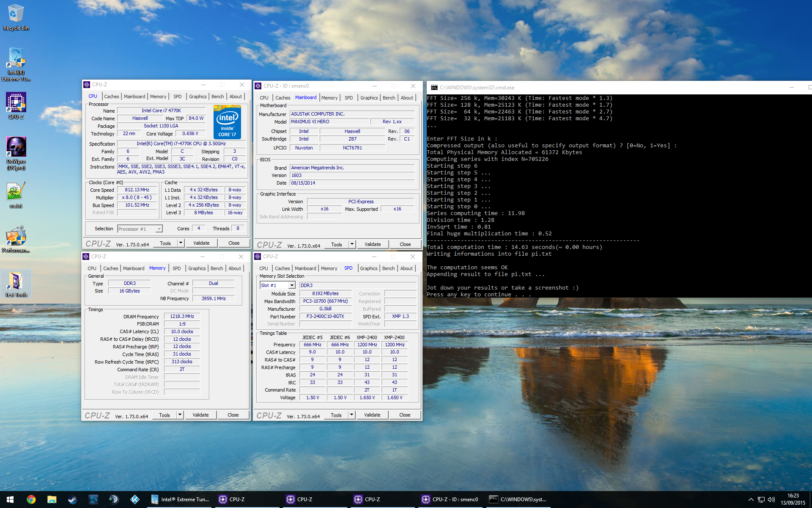Viewport: 812px width, 508px height.
Task: Open Steam from the taskbar
Action: (72, 500)
